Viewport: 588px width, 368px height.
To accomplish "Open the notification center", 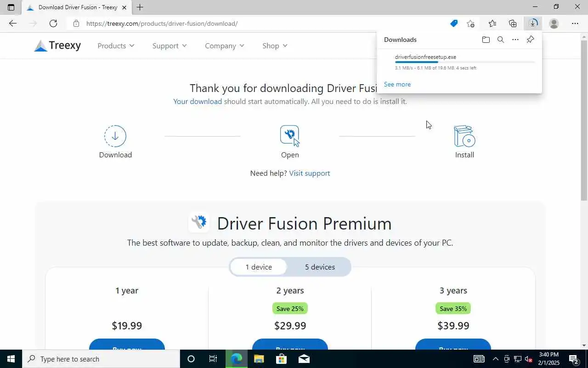I will coord(573,359).
